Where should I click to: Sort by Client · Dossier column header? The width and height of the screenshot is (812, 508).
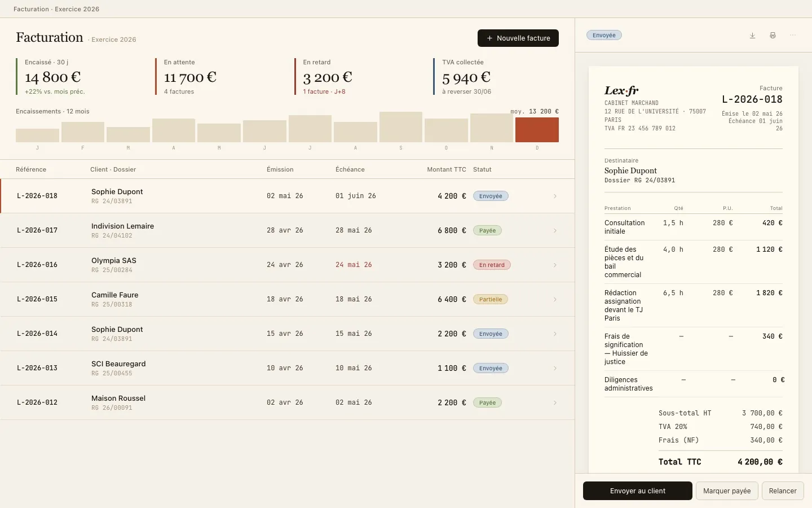113,169
